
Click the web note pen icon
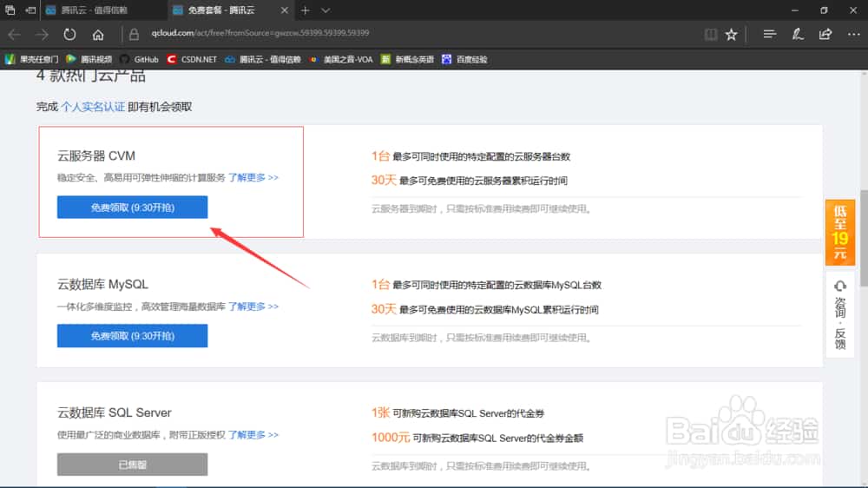[x=797, y=35]
